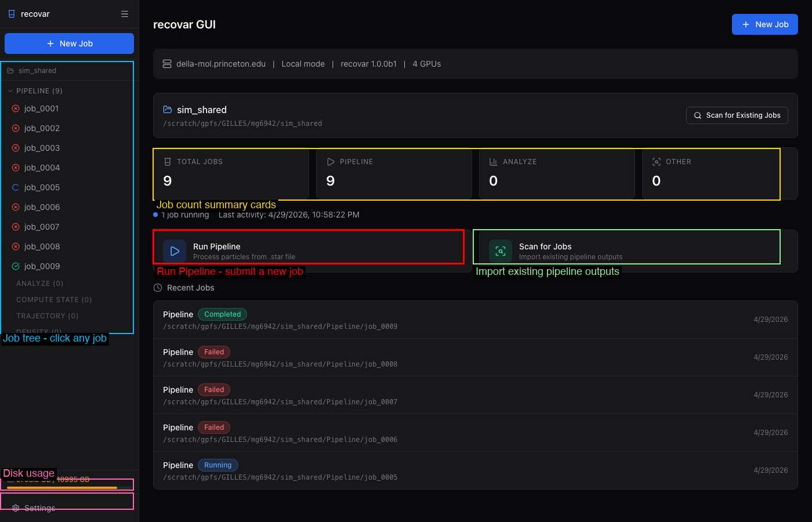The height and width of the screenshot is (522, 812).
Task: Click the sidebar New Job button
Action: 69,43
